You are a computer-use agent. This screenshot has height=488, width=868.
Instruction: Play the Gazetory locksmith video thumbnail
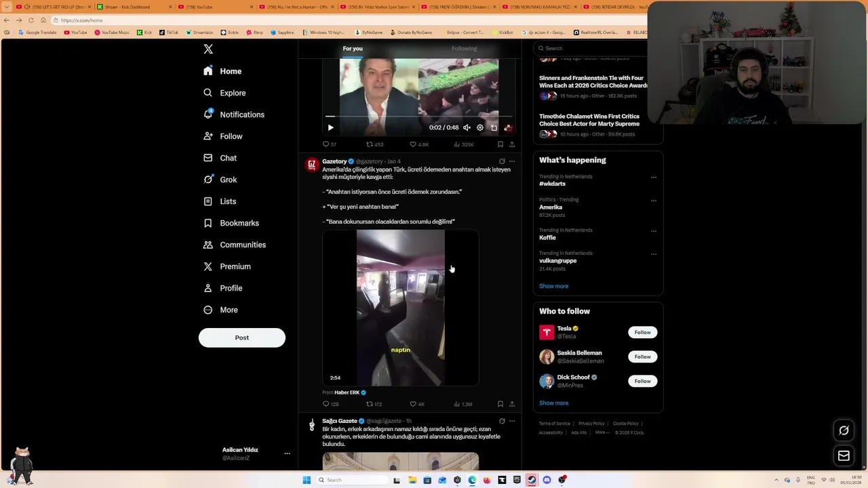click(x=401, y=308)
